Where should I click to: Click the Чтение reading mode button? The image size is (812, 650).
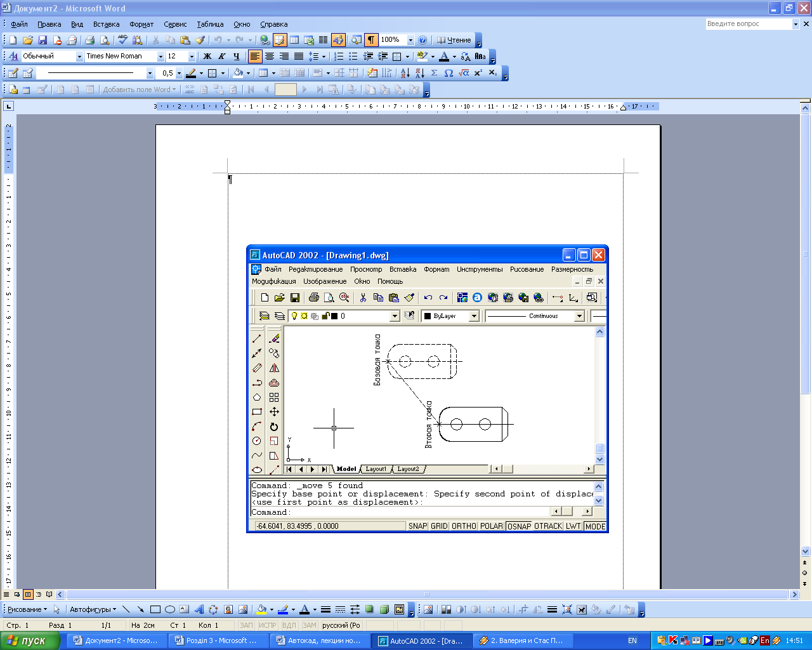click(x=454, y=40)
